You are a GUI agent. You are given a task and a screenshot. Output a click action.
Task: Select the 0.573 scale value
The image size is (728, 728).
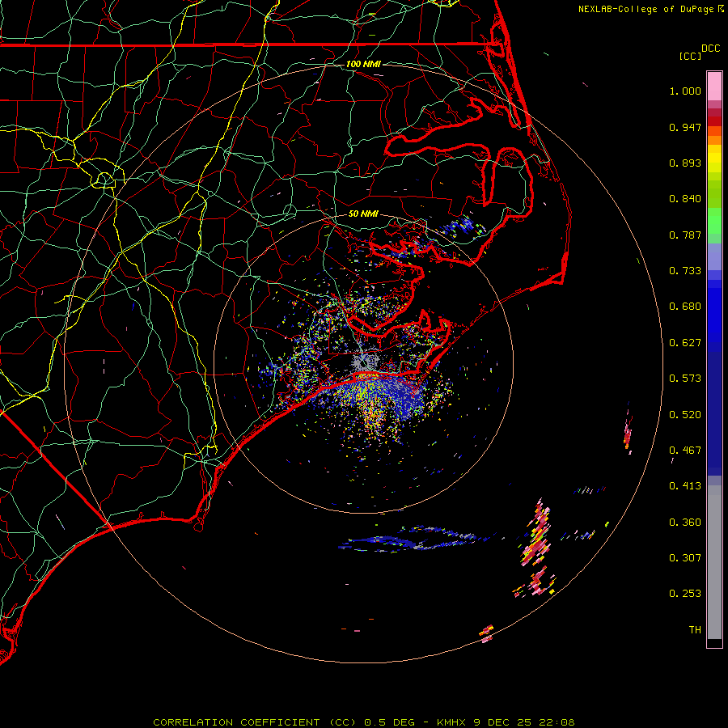click(x=685, y=379)
